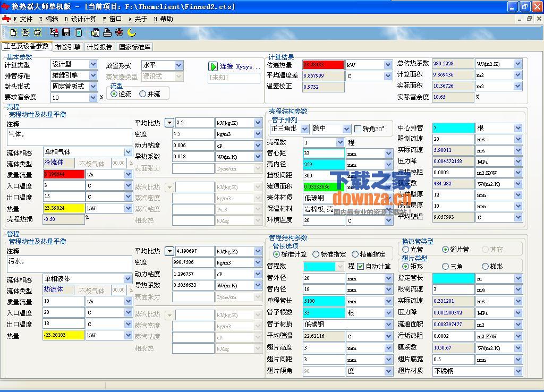Click the red 传递热量 result field
The width and height of the screenshot is (544, 392).
pyautogui.click(x=324, y=64)
